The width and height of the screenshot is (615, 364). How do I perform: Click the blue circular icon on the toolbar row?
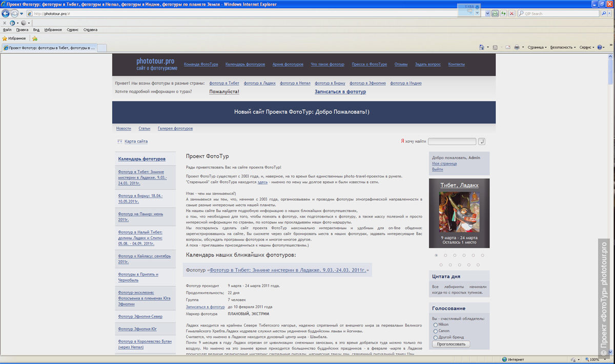tap(12, 23)
